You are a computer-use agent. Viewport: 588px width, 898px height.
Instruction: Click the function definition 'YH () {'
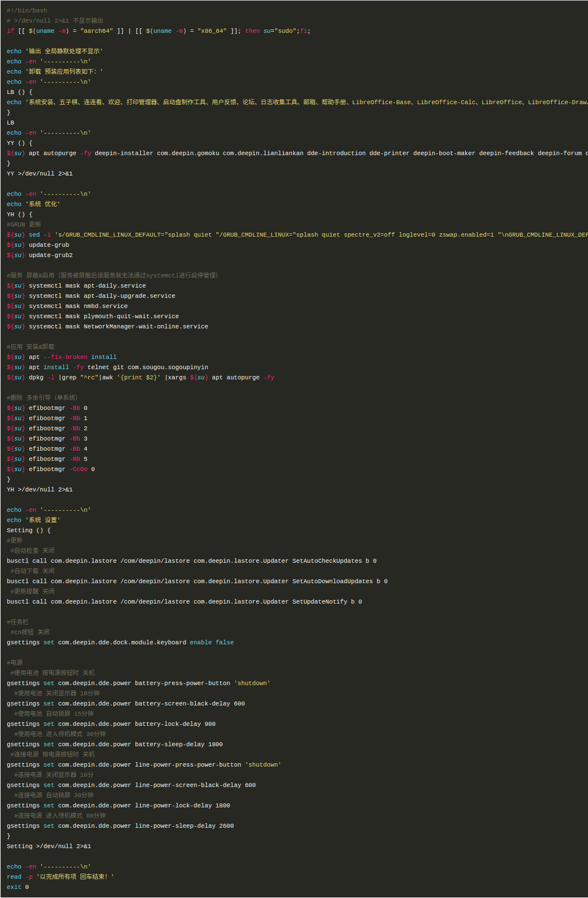[x=20, y=215]
